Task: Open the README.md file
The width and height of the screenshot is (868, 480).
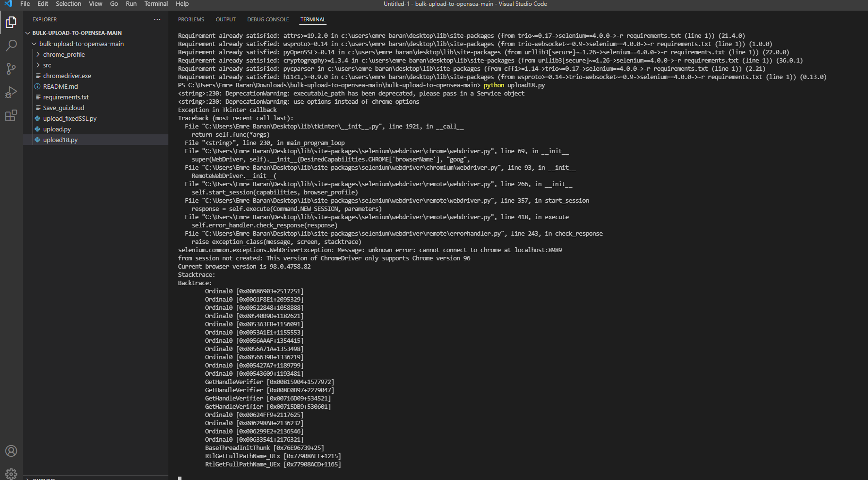Action: pos(61,86)
